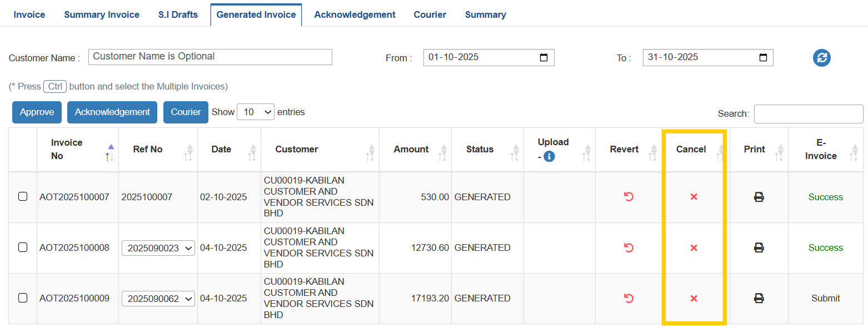Click the blue Acknowledgement button
The height and width of the screenshot is (327, 868).
pyautogui.click(x=112, y=112)
